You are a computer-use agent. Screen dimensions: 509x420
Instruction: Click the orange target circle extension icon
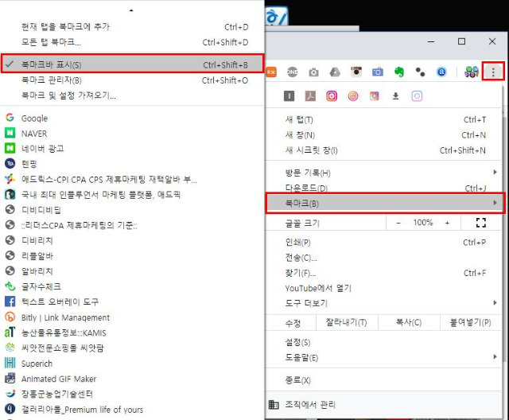tap(353, 96)
